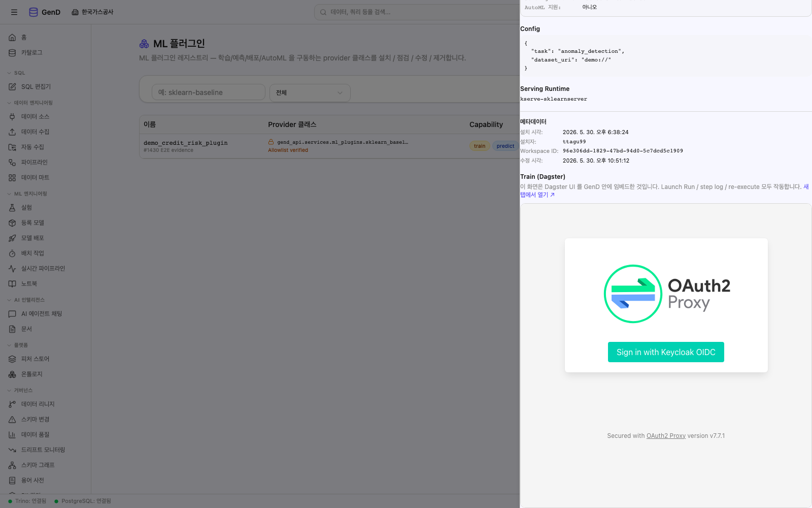Click the 실시간 파이프라인 activity icon
812x508 pixels.
click(x=12, y=269)
